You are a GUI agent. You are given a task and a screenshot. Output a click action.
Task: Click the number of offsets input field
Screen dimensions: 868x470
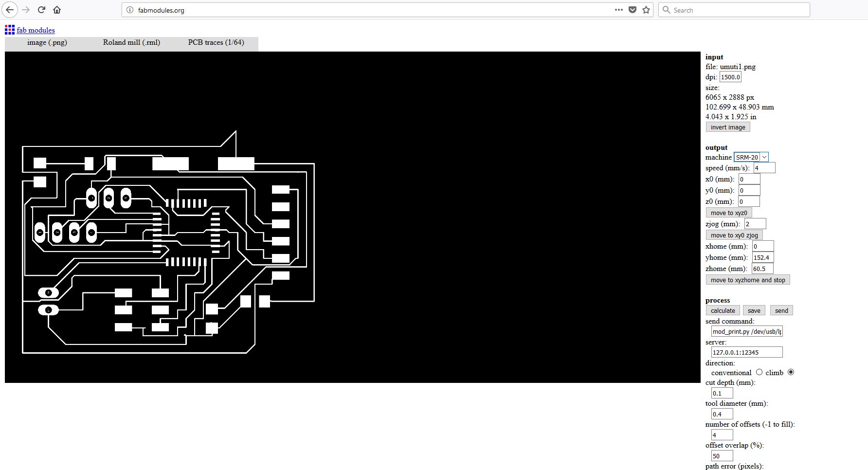point(722,435)
